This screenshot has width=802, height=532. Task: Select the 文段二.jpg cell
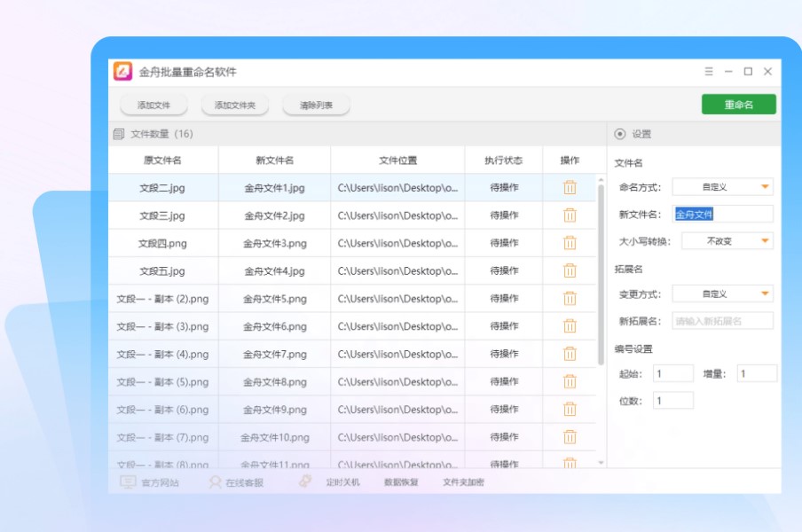162,188
